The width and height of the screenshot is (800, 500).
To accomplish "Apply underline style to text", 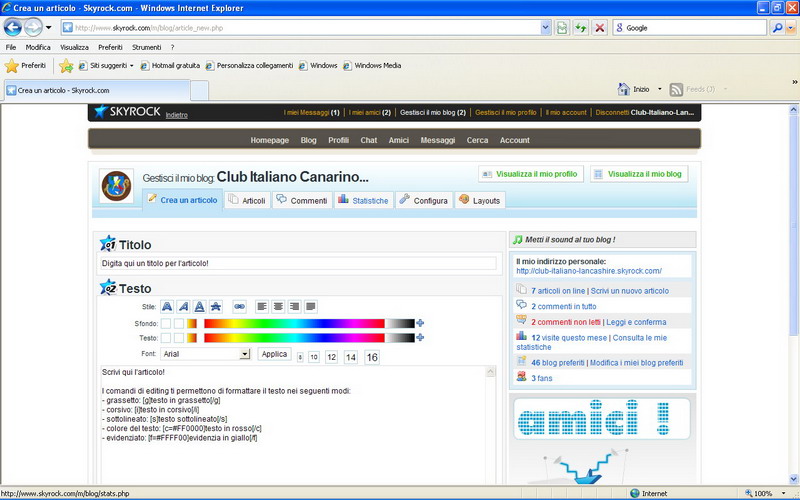I will click(199, 307).
